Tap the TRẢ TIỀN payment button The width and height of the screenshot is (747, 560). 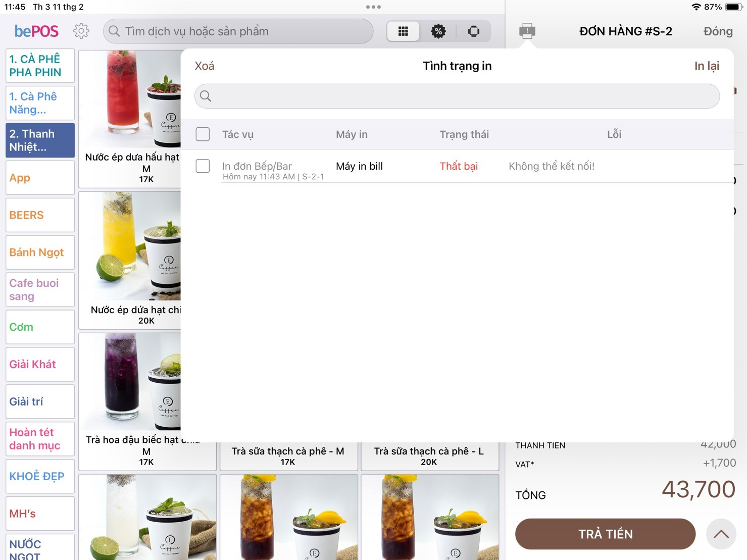click(605, 534)
